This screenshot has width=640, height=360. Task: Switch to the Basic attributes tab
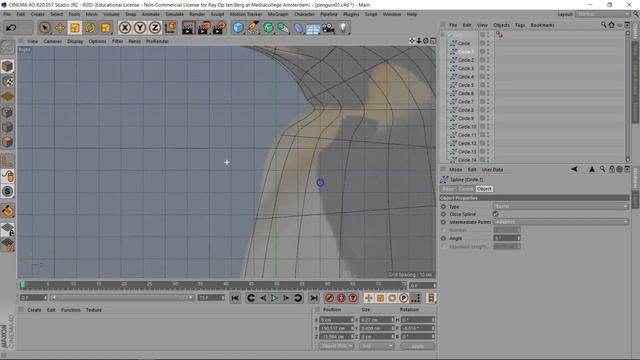click(448, 189)
